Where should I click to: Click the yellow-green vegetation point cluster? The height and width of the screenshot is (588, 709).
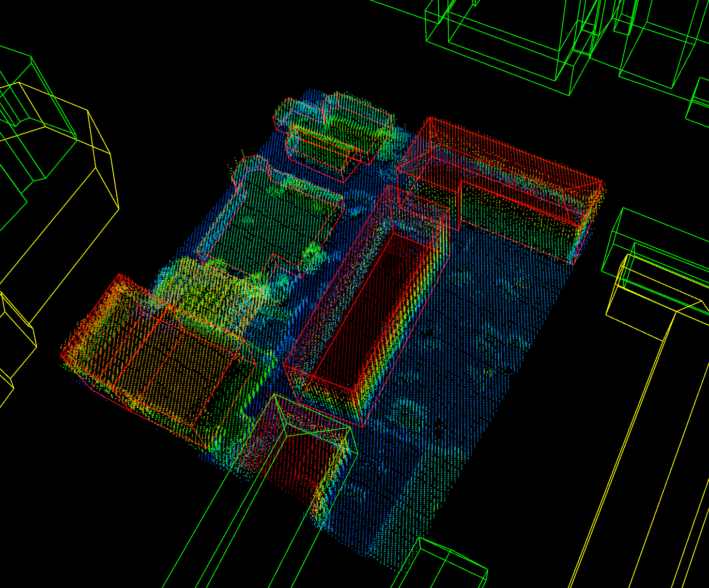[203, 286]
